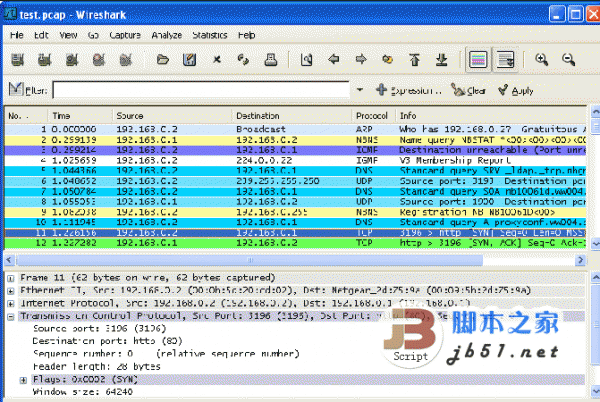Select packet 12 TCP SYN, ACK row
Image resolution: width=600 pixels, height=402 pixels.
pyautogui.click(x=295, y=243)
